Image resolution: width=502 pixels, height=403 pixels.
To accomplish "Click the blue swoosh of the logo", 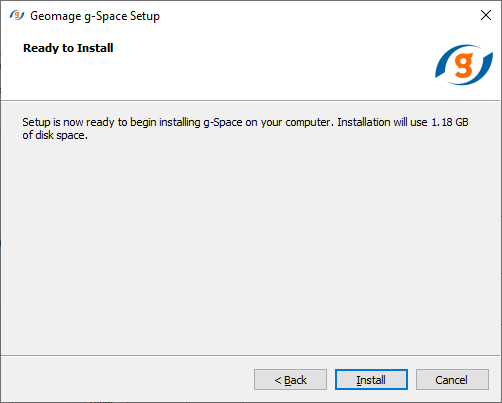I will coord(445,63).
